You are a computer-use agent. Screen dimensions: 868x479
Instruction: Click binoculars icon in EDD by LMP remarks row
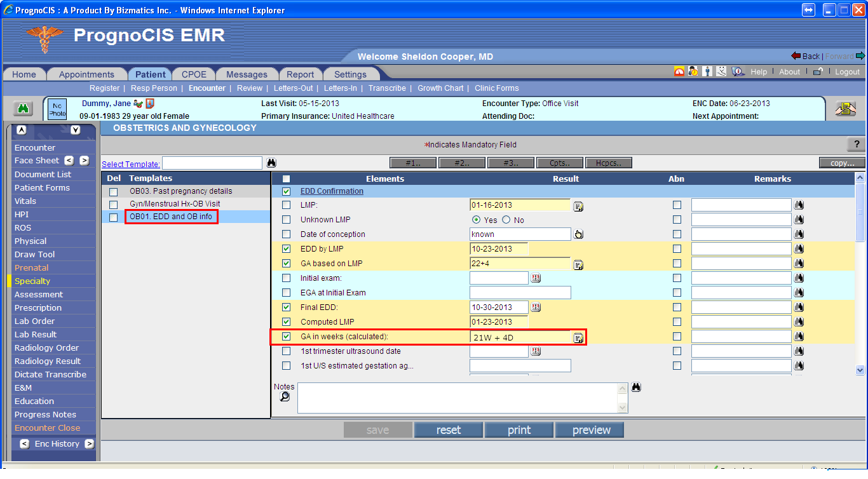[799, 248]
